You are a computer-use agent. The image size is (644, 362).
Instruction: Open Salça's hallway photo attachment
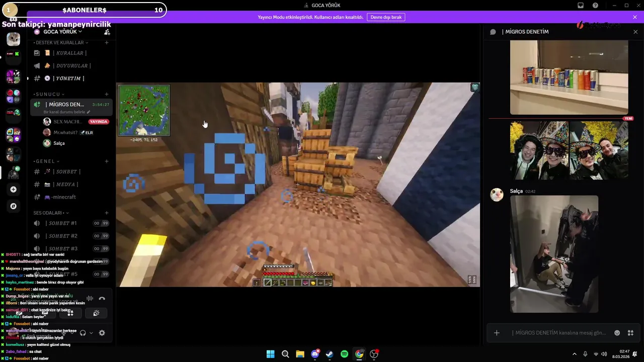[x=554, y=254]
